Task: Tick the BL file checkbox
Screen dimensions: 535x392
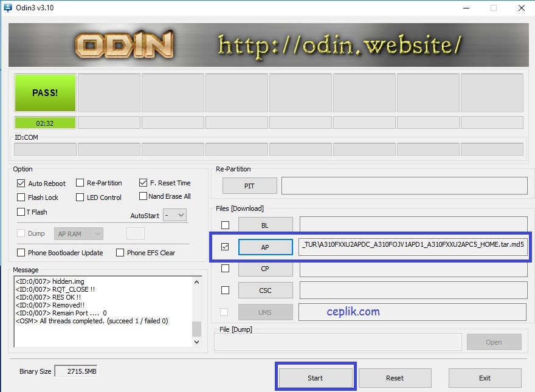Action: coord(225,225)
